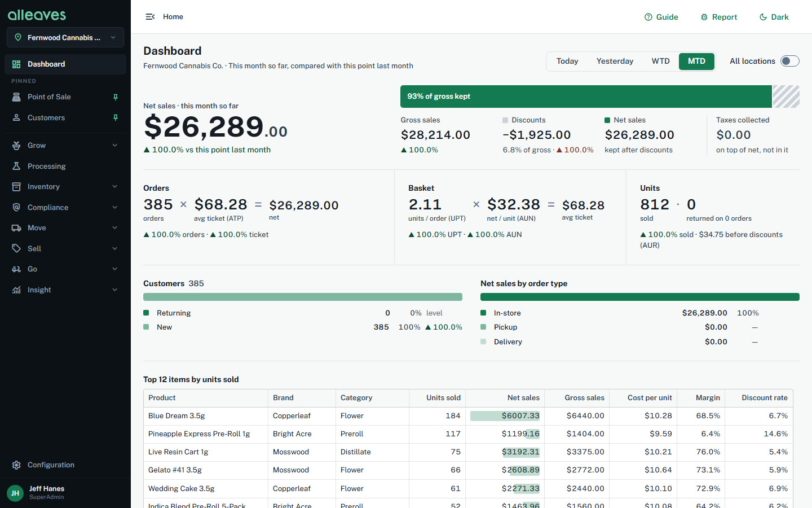
Task: Click the Blue Dream 3.5g product row
Action: [468, 416]
